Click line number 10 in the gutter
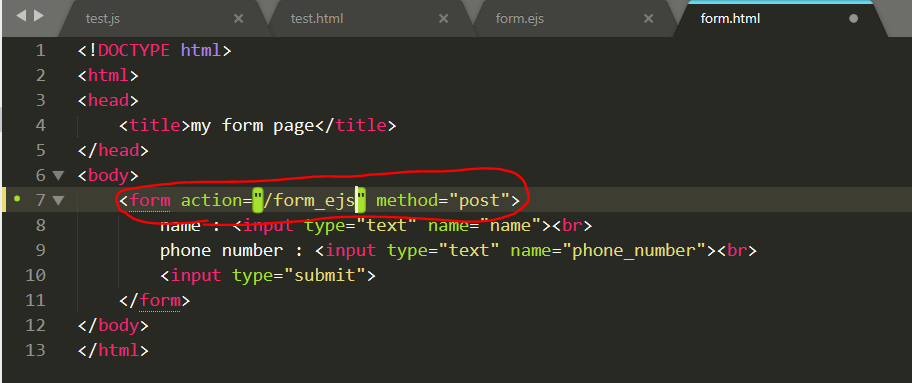912x383 pixels. point(35,275)
